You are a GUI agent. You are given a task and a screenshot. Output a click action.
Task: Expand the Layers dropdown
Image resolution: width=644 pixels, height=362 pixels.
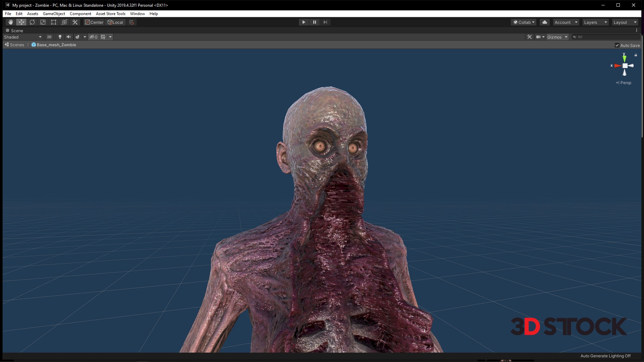[x=595, y=22]
